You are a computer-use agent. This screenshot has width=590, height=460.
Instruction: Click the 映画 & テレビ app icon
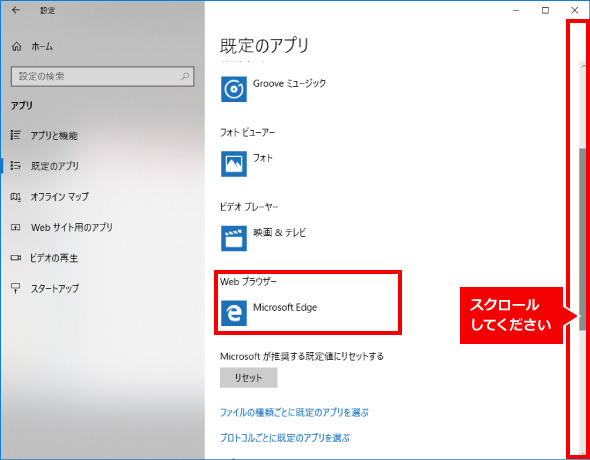[234, 238]
